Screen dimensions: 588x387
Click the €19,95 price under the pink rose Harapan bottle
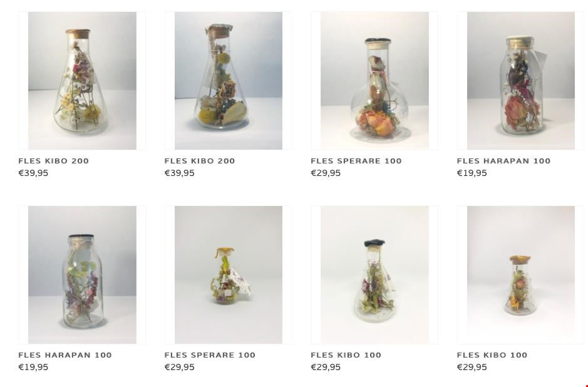[472, 173]
